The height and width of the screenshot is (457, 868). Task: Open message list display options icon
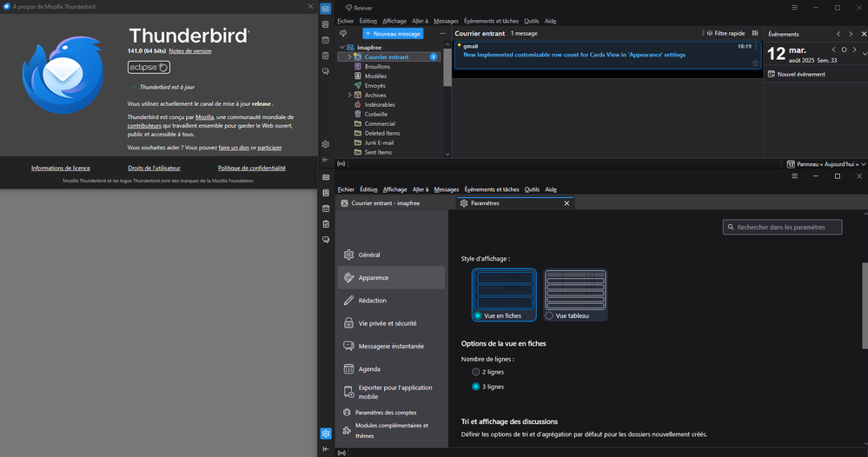point(757,33)
